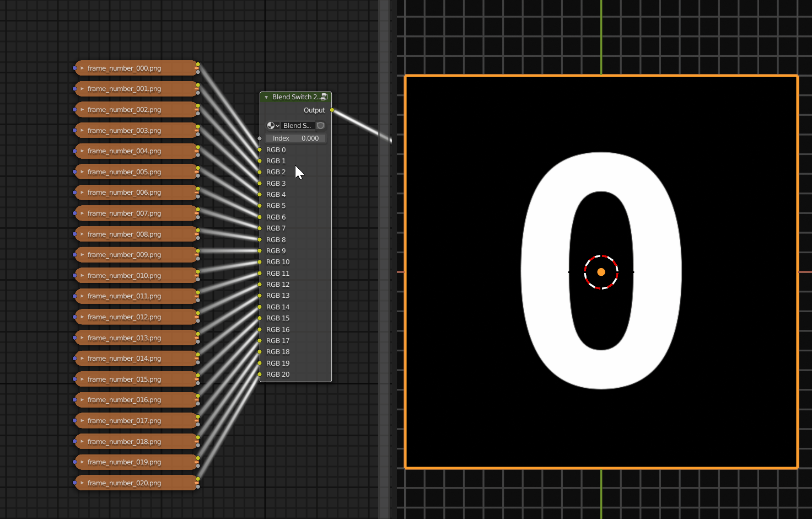
Task: Select the frame_number_005.png image node
Action: coord(136,172)
